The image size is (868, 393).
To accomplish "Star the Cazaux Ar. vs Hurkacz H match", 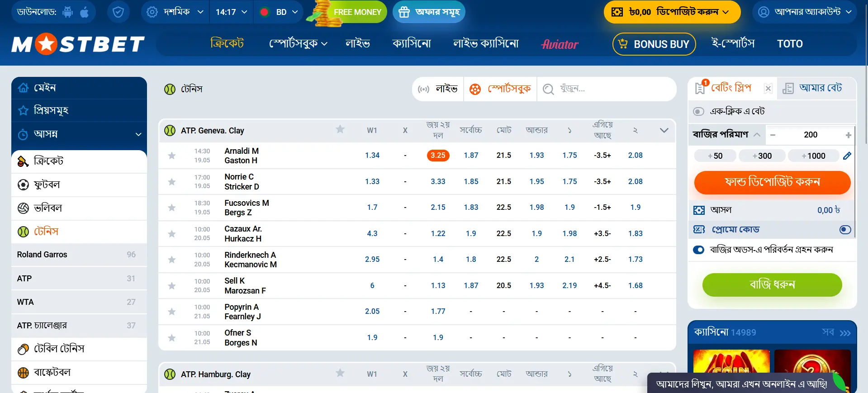I will click(x=172, y=234).
